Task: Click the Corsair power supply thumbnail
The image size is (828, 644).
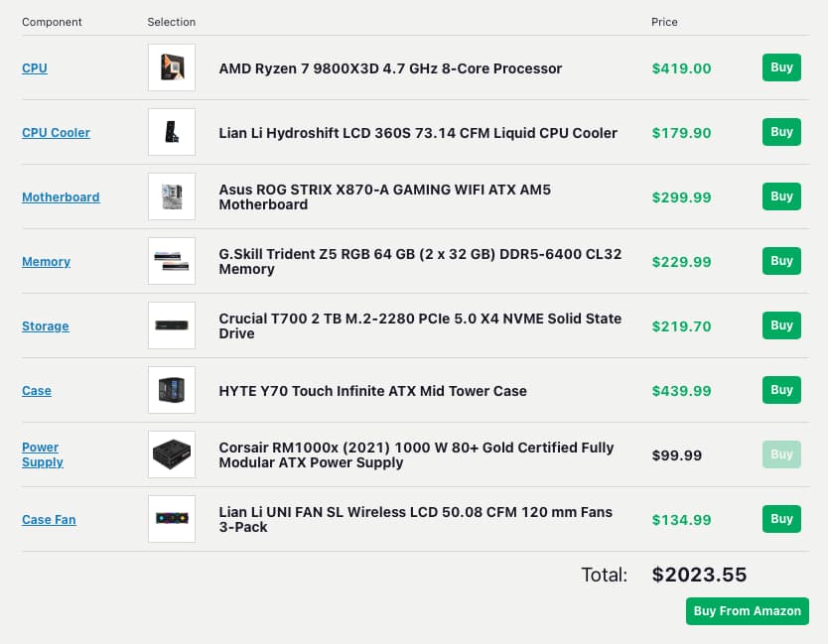Action: [171, 454]
